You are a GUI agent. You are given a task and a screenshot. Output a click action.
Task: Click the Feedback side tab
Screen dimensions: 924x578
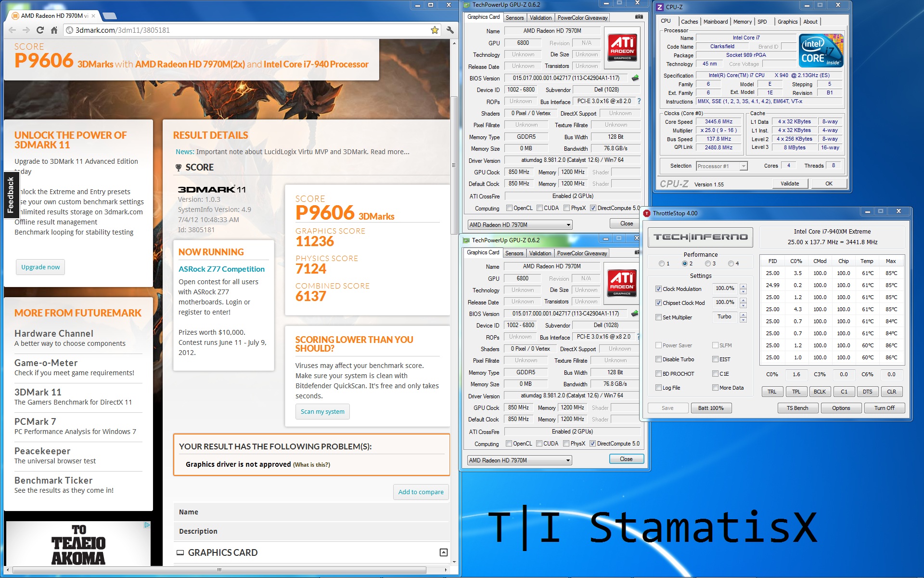coord(11,195)
